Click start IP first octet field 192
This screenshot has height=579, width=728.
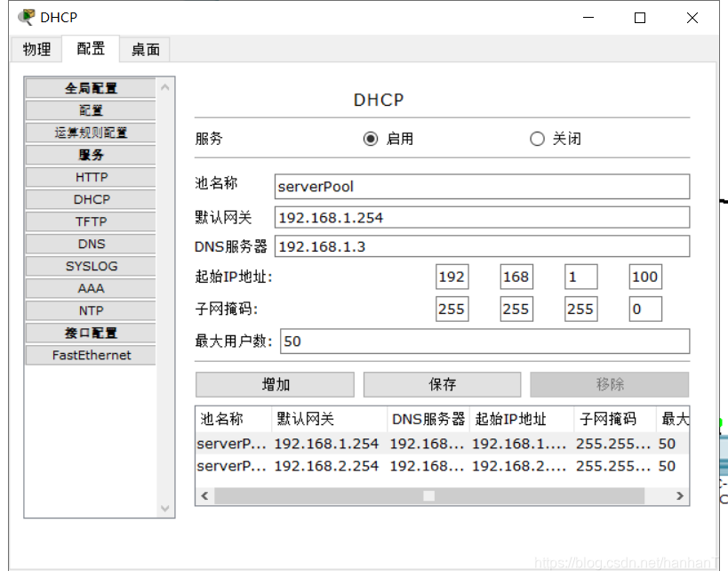point(452,277)
